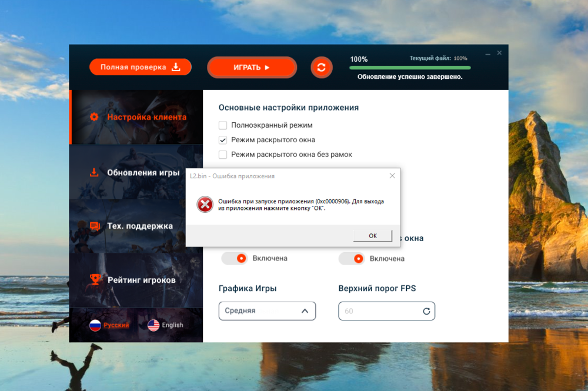This screenshot has width=588, height=391.
Task: Click the orange circular refresh icon
Action: pos(321,68)
